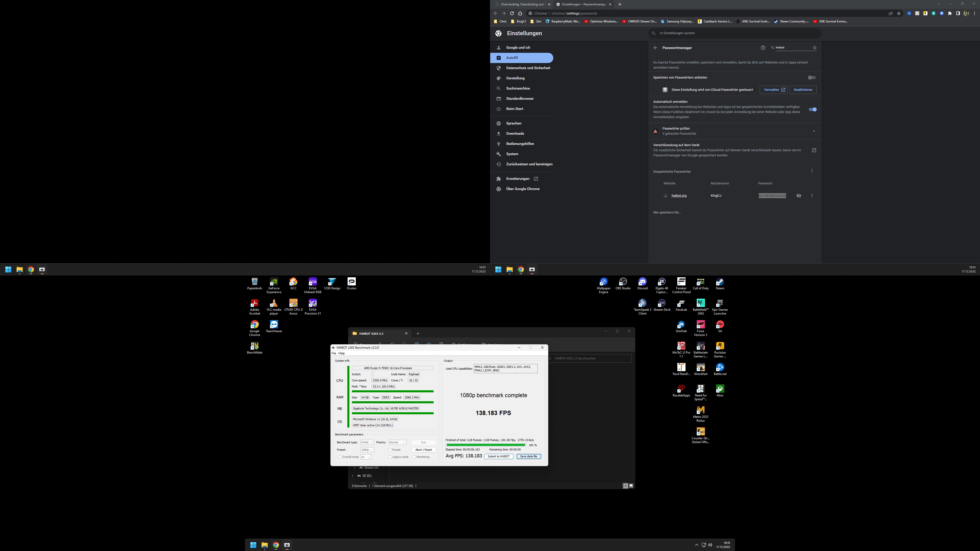This screenshot has height=551, width=980.
Task: Open TeamViewer desktop icon
Action: coord(274,326)
